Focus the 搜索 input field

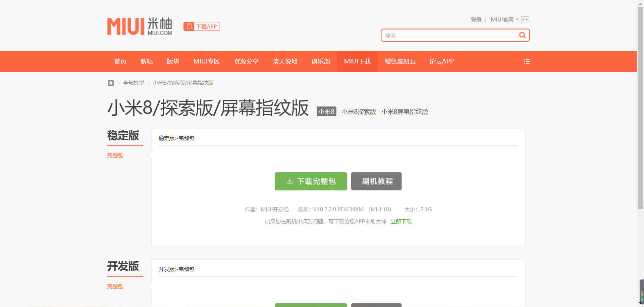tap(449, 35)
